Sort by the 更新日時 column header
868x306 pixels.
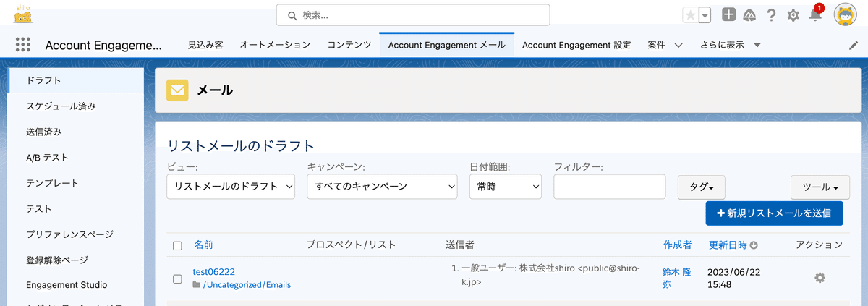coord(728,245)
